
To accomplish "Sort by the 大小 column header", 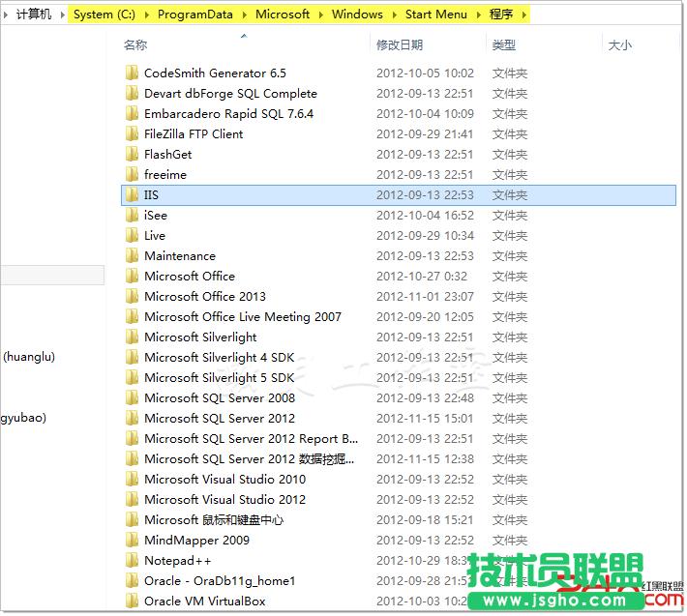I will (620, 44).
